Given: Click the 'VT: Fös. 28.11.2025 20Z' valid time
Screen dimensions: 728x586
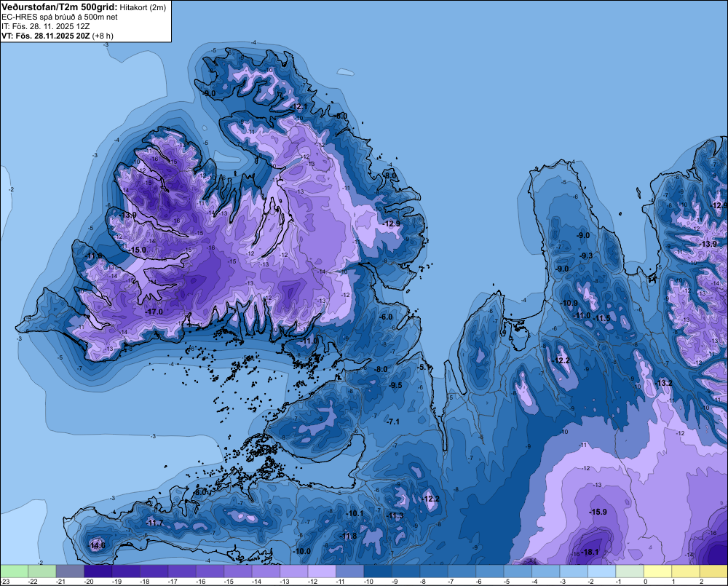Looking at the screenshot, I should pos(45,36).
